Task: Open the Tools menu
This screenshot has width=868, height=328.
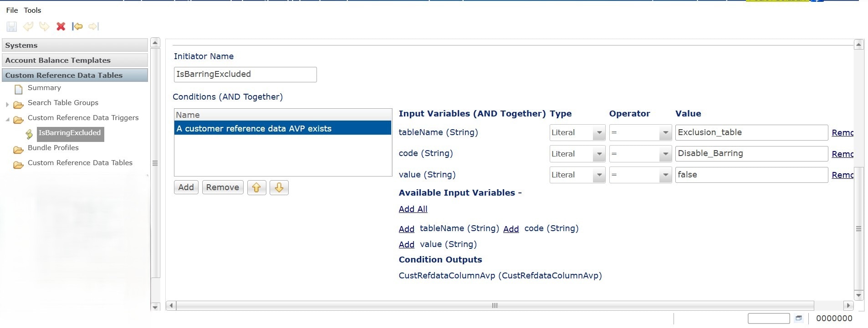Action: click(x=32, y=10)
